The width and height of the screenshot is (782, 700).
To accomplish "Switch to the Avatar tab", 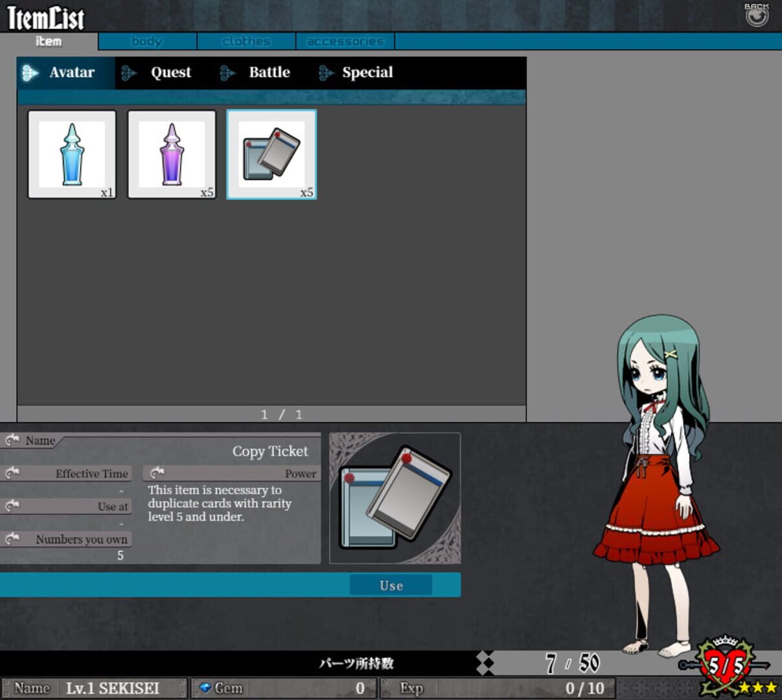I will click(x=71, y=73).
